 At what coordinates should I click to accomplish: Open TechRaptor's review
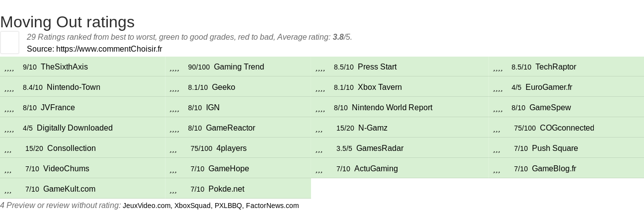pos(556,67)
